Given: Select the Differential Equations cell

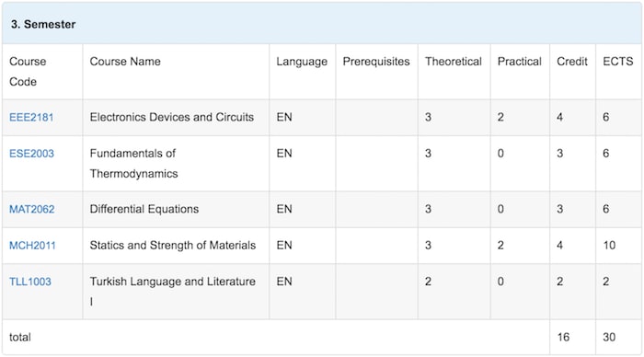Looking at the screenshot, I should pyautogui.click(x=144, y=209).
